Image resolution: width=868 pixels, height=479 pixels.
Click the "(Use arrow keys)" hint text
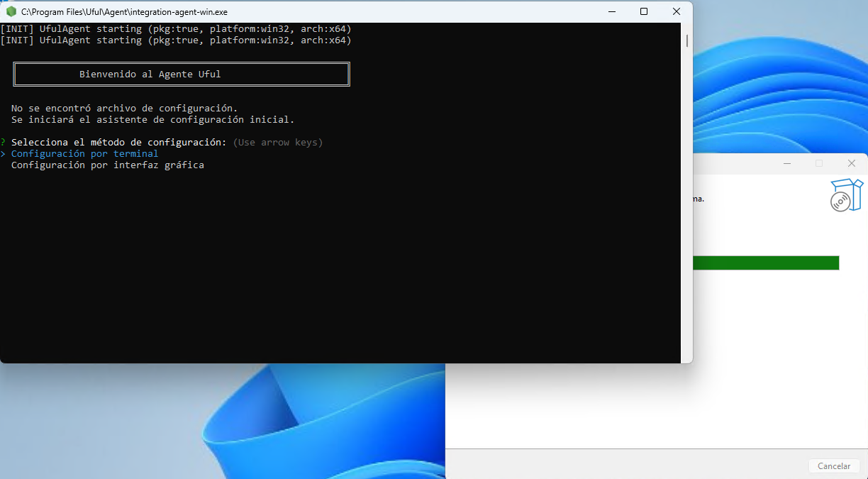(277, 142)
